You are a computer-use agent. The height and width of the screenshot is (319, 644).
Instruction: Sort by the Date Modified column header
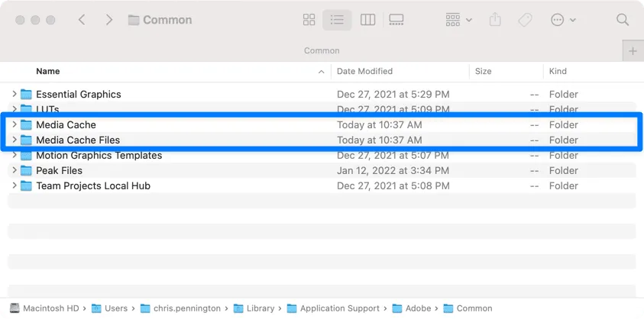(364, 72)
